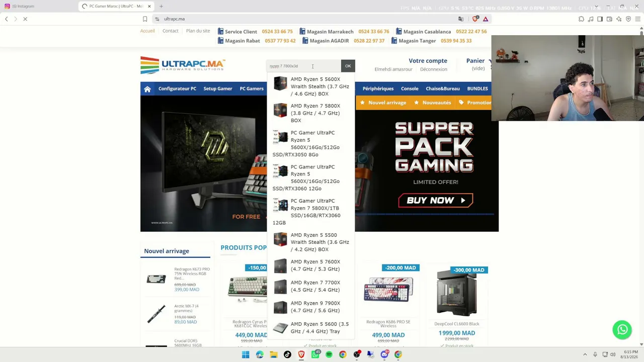This screenshot has height=362, width=644.
Task: Open the browser extensions puzzle icon
Action: pos(581,19)
